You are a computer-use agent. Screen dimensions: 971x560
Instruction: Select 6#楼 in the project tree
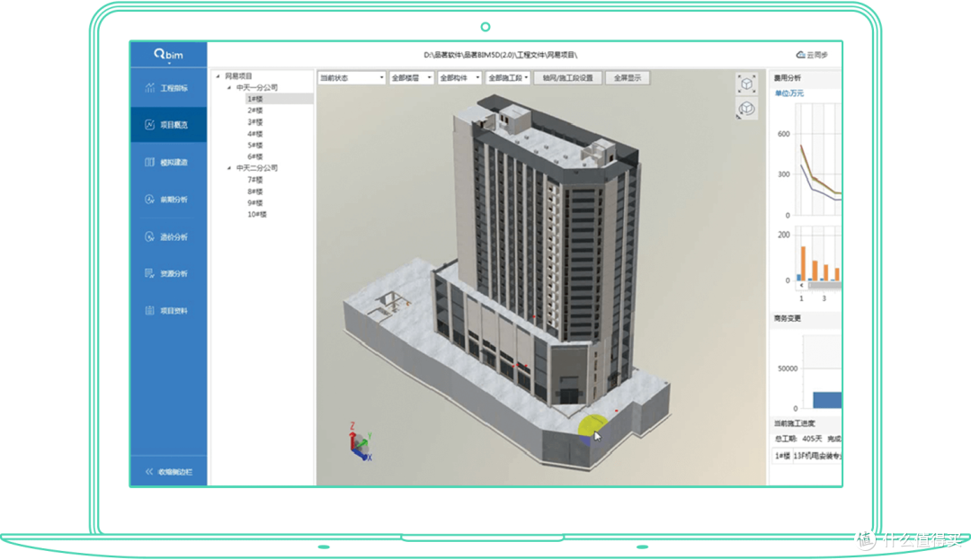click(x=255, y=156)
